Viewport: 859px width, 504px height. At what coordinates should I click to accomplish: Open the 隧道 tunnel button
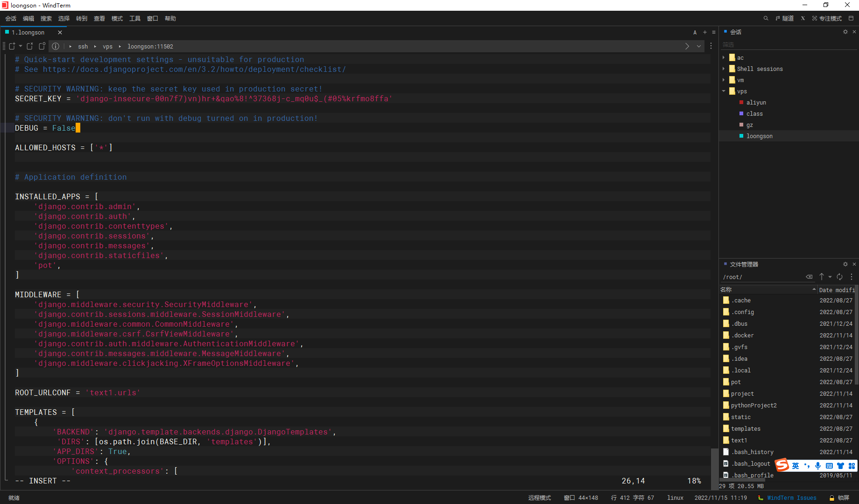coord(785,19)
